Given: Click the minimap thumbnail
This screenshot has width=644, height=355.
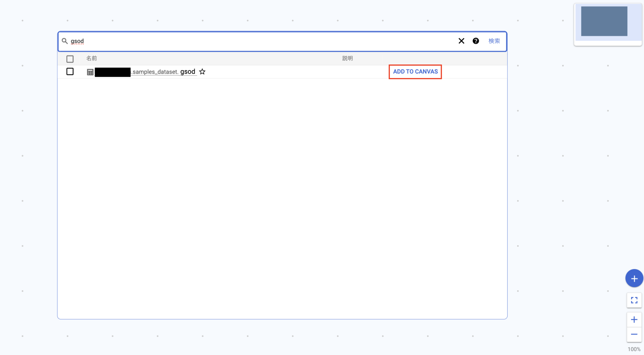Looking at the screenshot, I should coord(608,25).
